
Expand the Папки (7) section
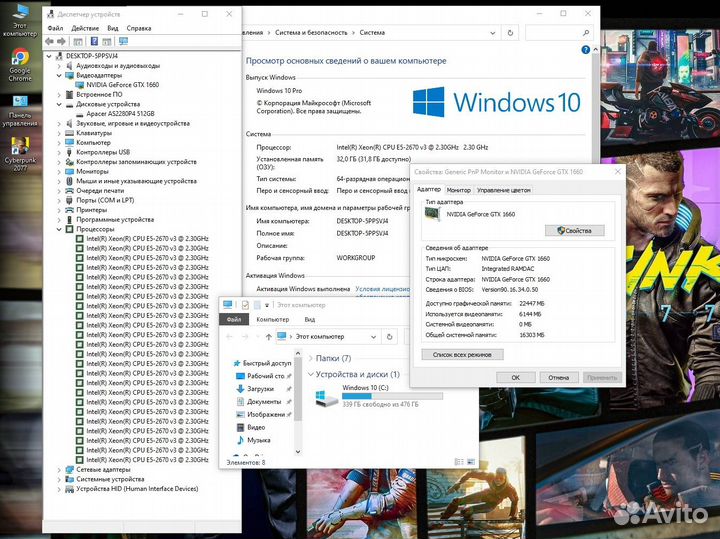(x=310, y=358)
